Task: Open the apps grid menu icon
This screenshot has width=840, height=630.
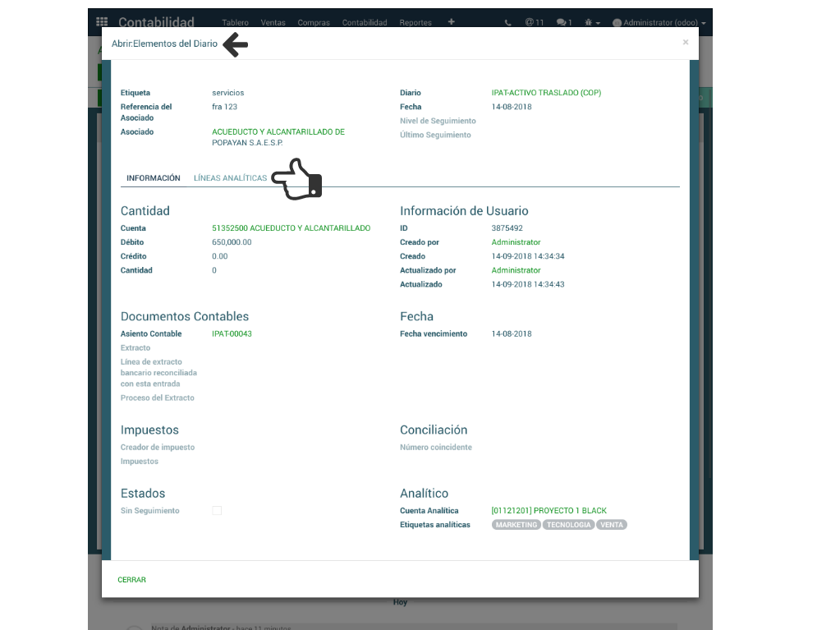Action: (102, 22)
